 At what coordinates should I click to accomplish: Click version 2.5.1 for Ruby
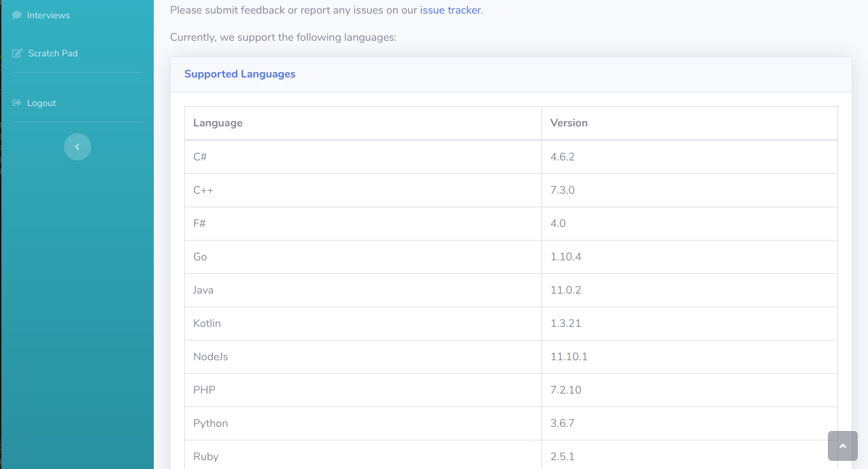click(690, 455)
